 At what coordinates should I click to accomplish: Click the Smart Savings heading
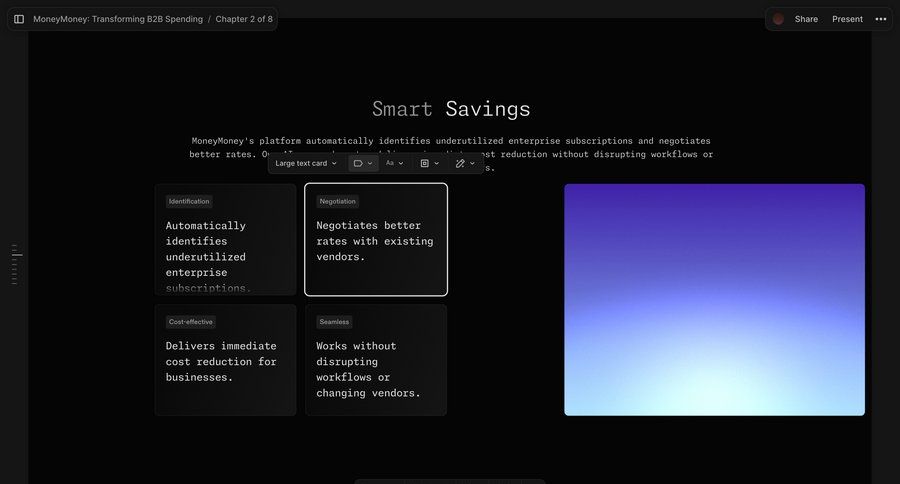pyautogui.click(x=451, y=109)
